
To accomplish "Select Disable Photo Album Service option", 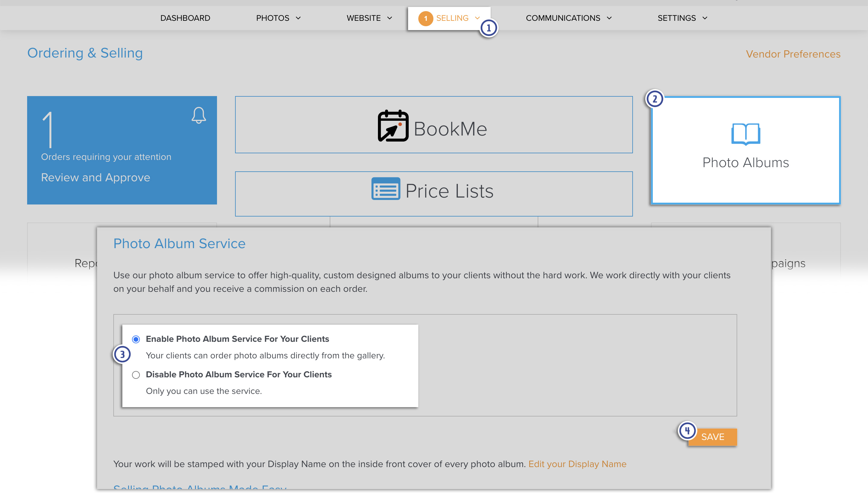I will coord(136,375).
